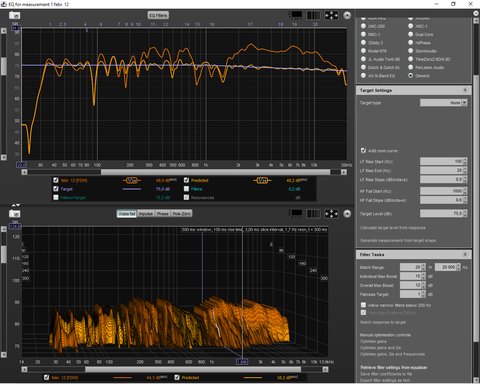Toggle Target trace visibility
This screenshot has height=384, width=480.
point(56,189)
